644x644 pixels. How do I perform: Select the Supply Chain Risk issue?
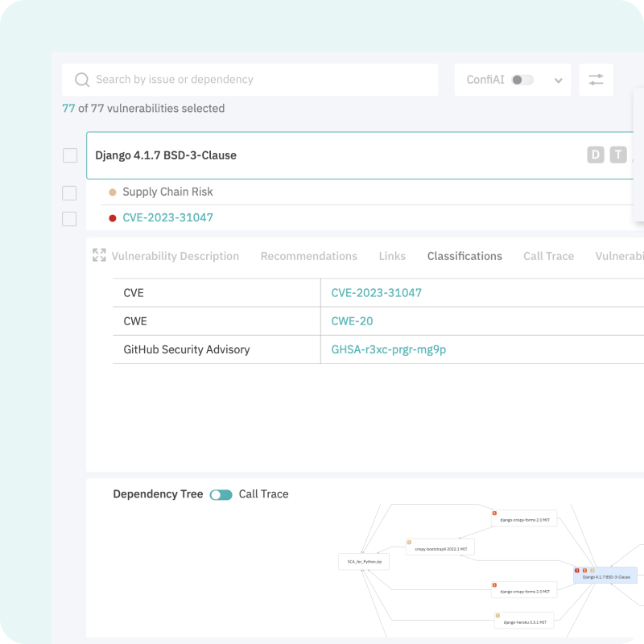click(x=167, y=192)
